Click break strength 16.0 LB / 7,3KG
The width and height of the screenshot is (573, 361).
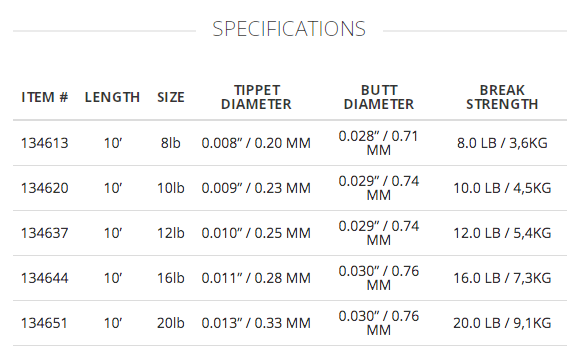click(x=502, y=278)
